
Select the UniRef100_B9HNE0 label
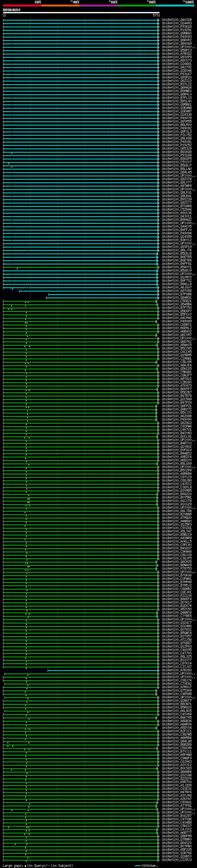pos(176,91)
